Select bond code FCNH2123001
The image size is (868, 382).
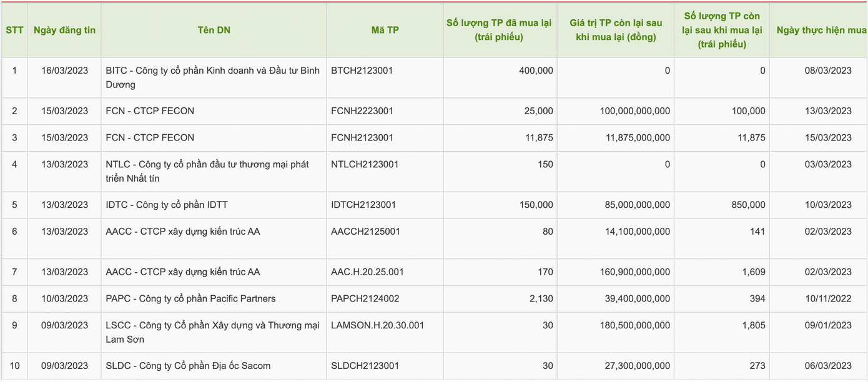[362, 138]
